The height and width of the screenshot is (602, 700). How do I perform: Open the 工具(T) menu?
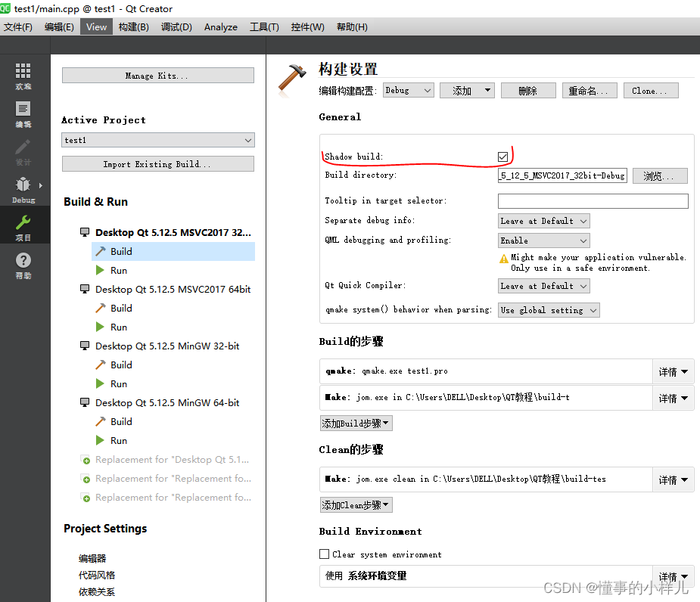264,26
